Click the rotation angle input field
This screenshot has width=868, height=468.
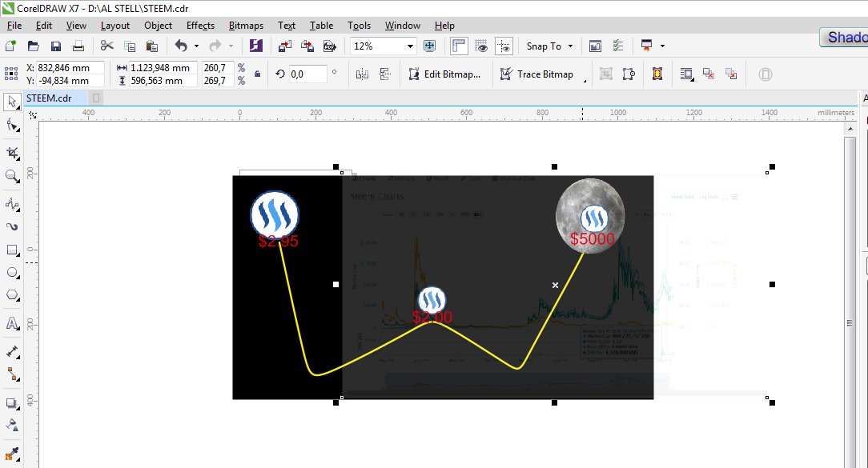[x=307, y=74]
